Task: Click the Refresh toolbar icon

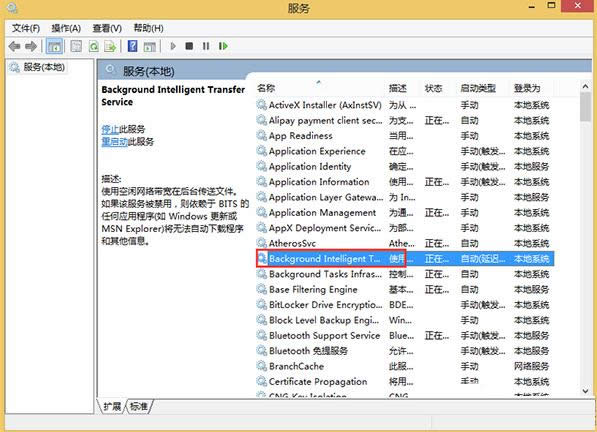Action: tap(93, 46)
